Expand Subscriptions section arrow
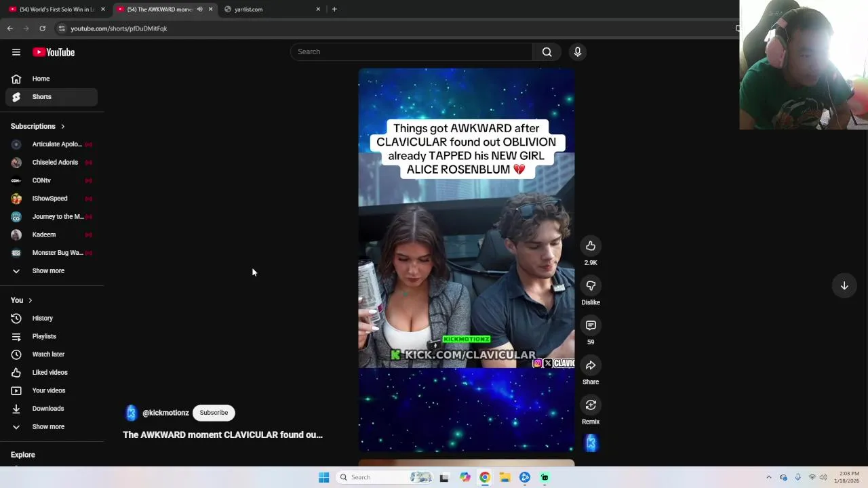The image size is (868, 488). pos(63,126)
